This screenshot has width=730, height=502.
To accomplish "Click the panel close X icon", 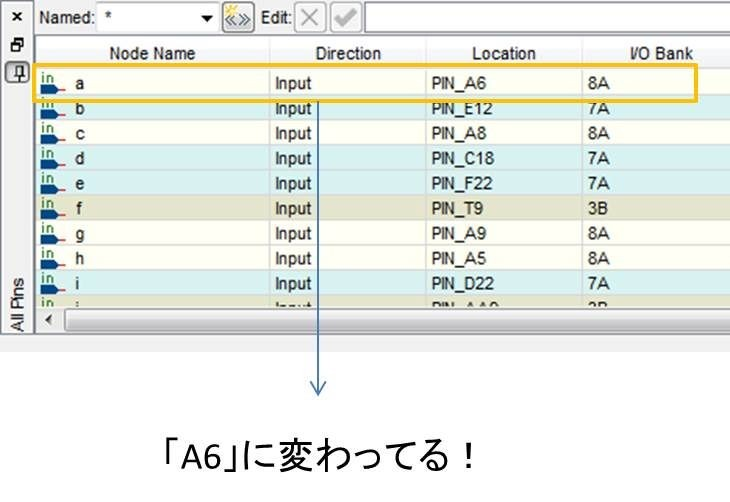I will 16,18.
